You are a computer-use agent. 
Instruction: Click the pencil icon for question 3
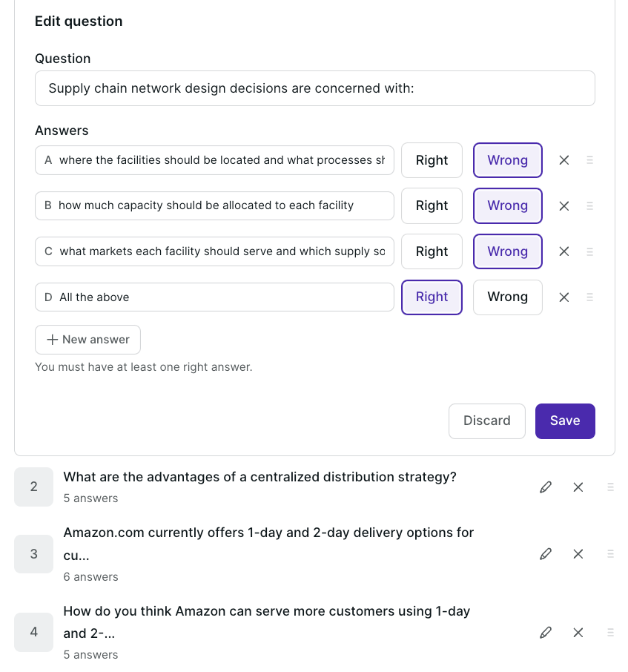click(x=546, y=554)
